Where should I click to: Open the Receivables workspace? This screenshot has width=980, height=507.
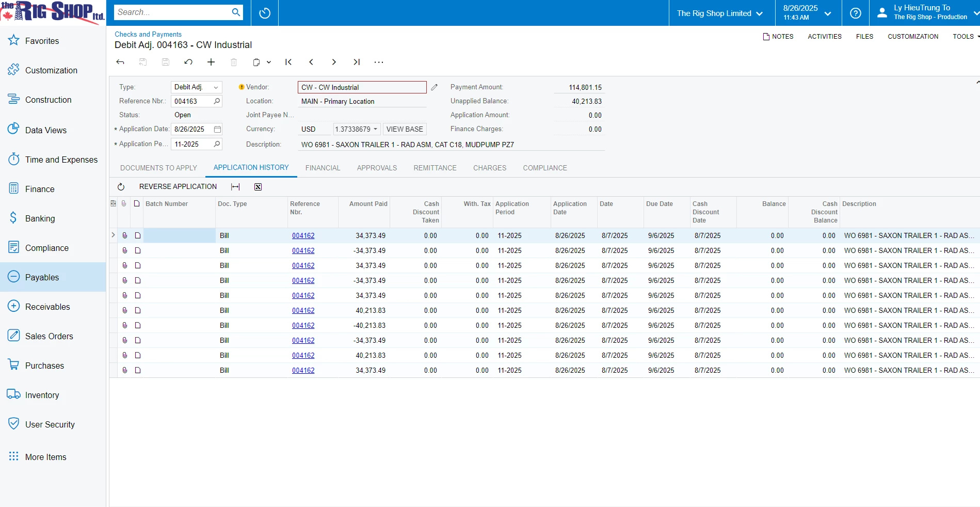pos(53,307)
